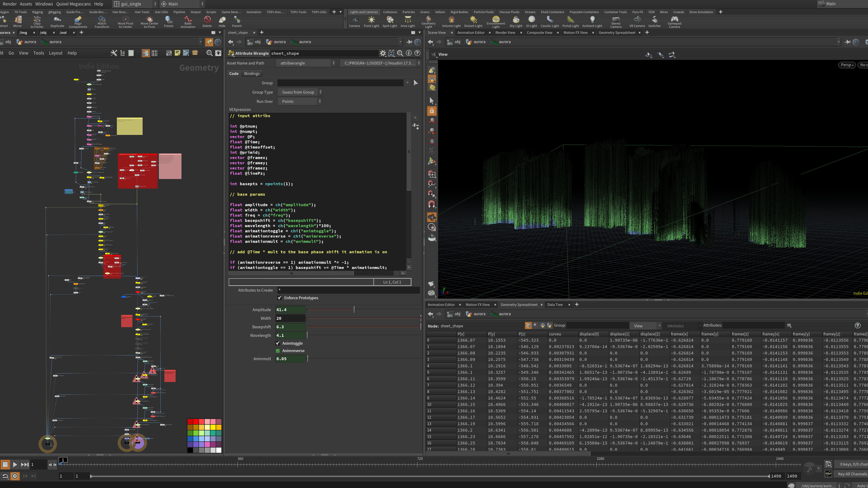Viewport: 868px width, 488px height.
Task: Click the Sky Light shelf tool
Action: coord(516,21)
